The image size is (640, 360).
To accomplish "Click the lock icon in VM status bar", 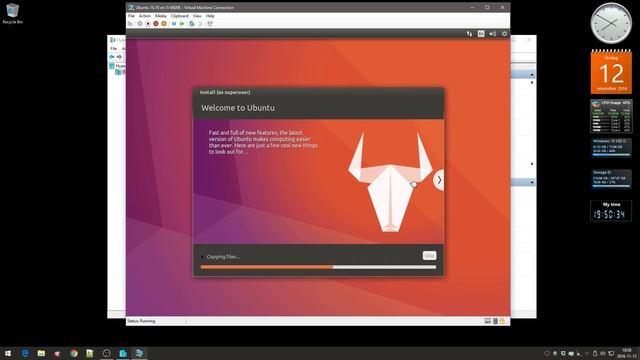I will (502, 321).
